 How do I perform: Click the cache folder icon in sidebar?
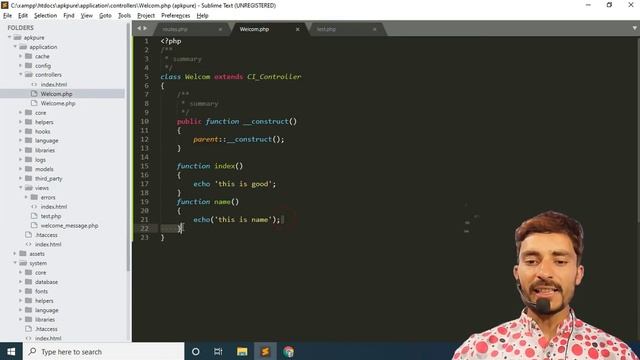29,56
